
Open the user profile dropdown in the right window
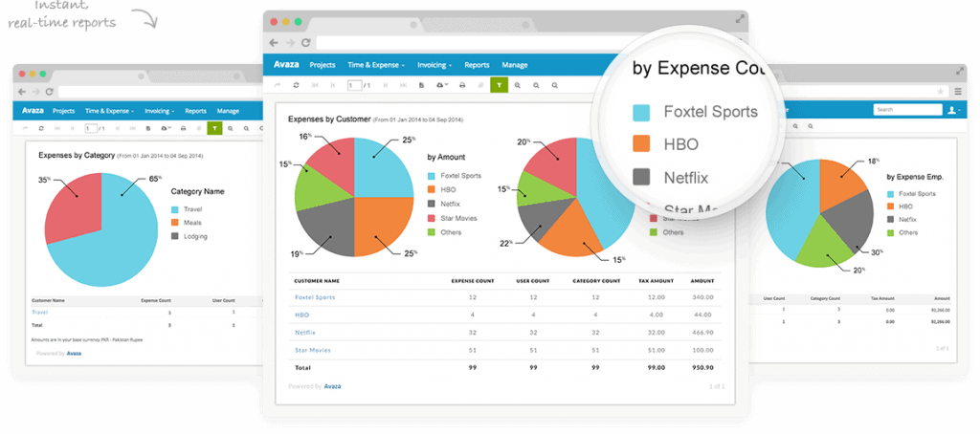click(953, 110)
